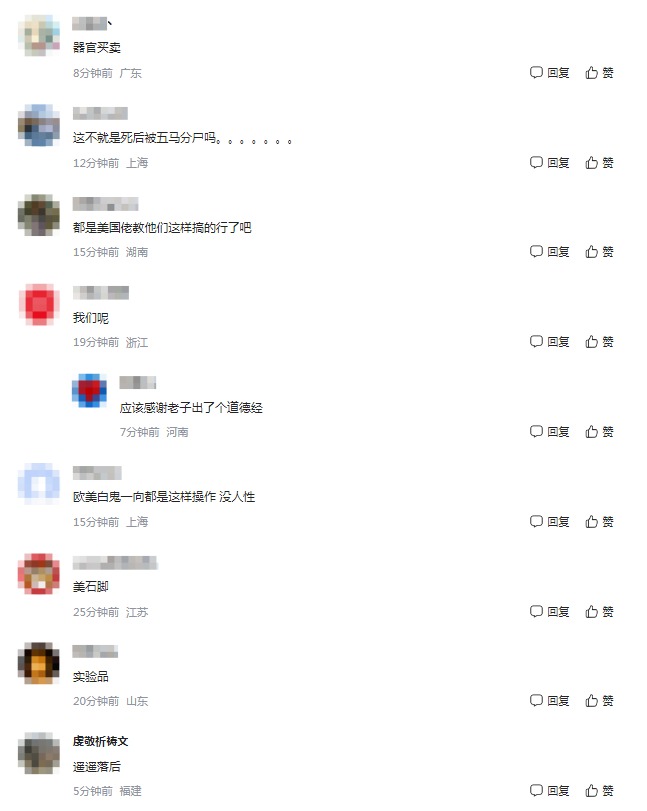Open the avatar of the 器官买卖 commenter

pyautogui.click(x=39, y=35)
